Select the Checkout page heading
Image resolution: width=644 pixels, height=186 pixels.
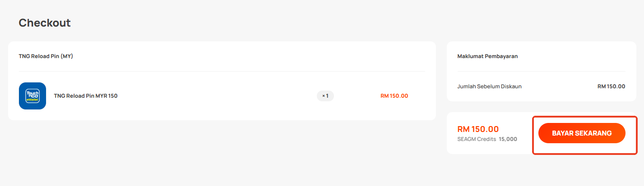coord(45,23)
